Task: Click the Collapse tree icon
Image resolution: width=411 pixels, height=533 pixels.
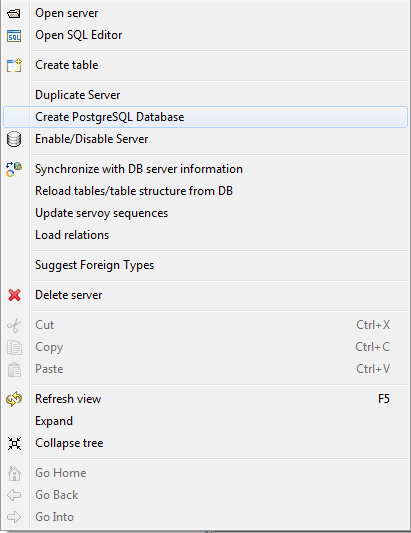Action: (14, 443)
